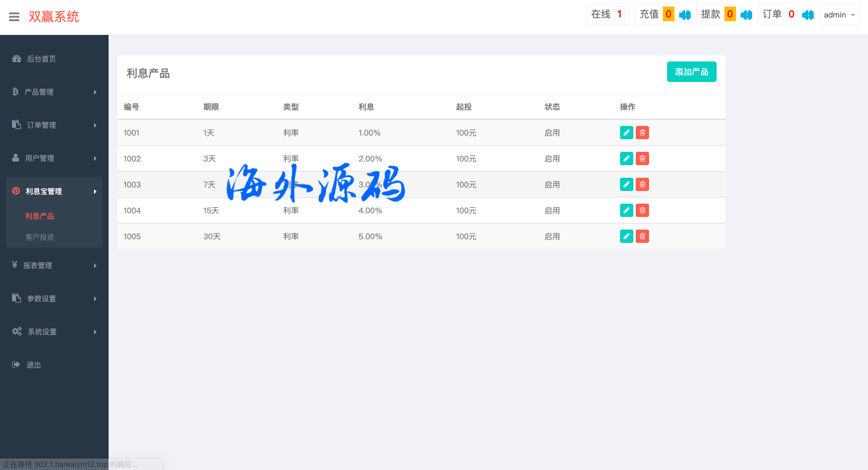The height and width of the screenshot is (470, 868).
Task: Click the 双赢系统 logo link
Action: (54, 17)
